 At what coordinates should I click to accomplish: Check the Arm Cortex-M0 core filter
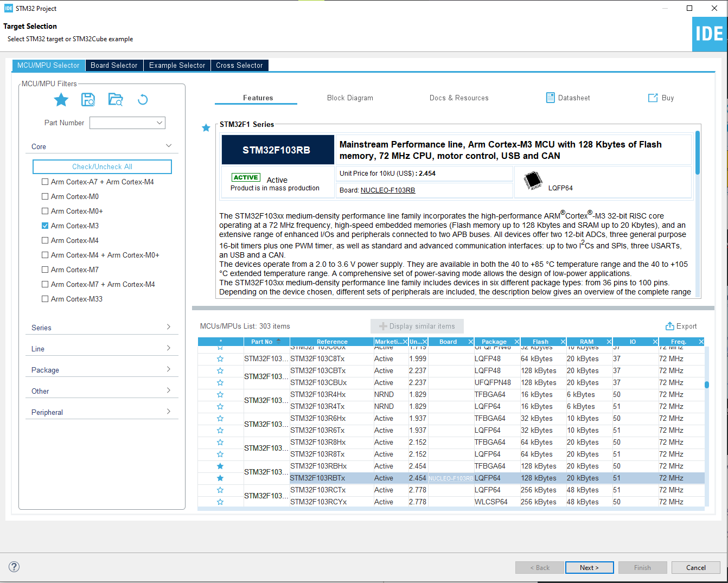pos(45,196)
